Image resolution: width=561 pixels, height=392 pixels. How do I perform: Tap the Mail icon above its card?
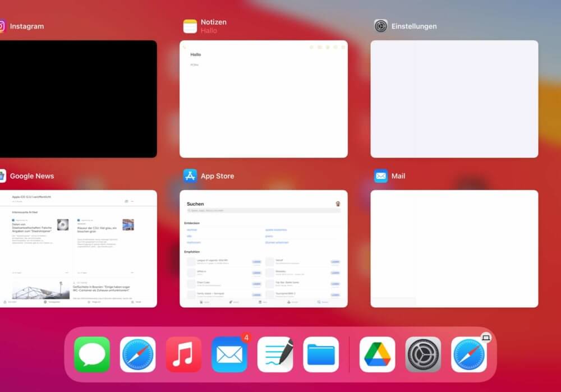tap(381, 176)
